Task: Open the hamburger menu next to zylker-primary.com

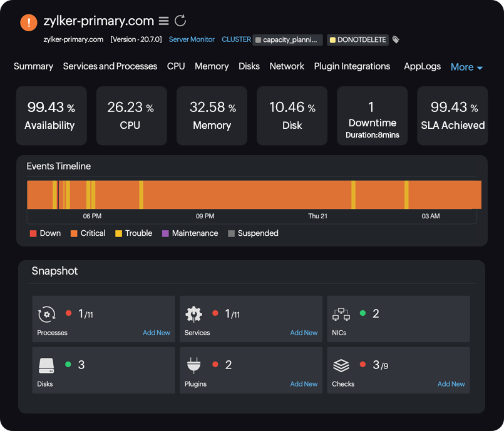Action: [x=163, y=21]
